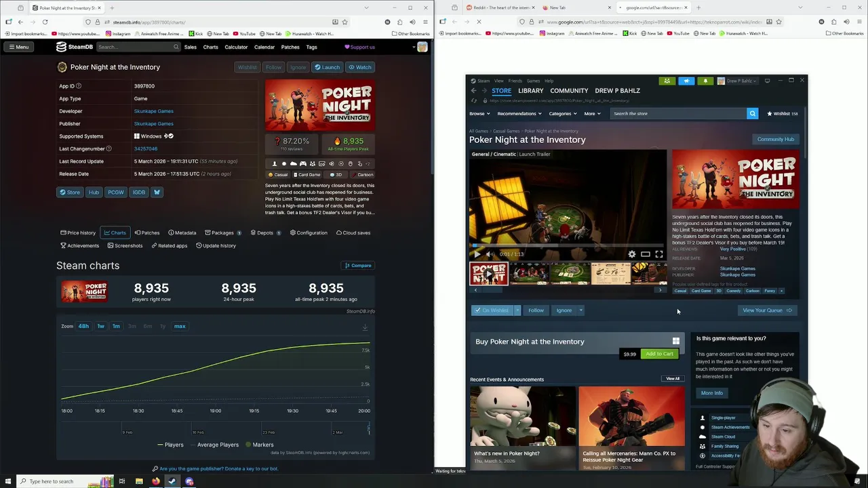This screenshot has width=868, height=488.
Task: Click PCGW external link button
Action: 116,192
